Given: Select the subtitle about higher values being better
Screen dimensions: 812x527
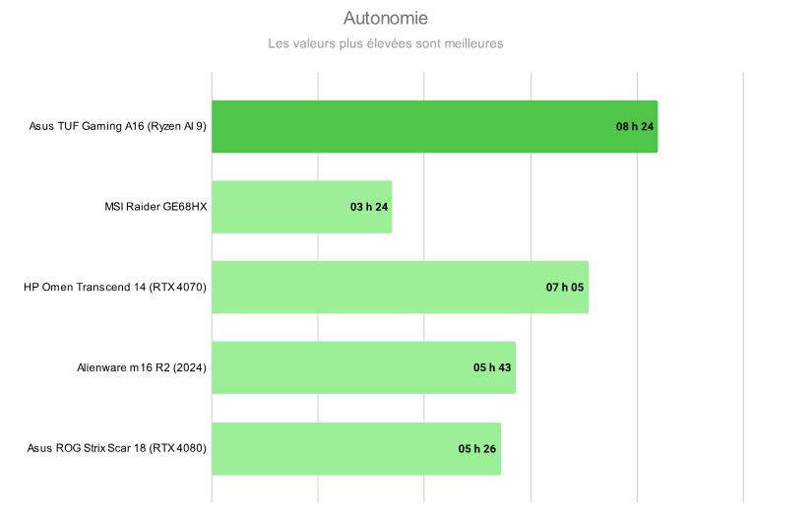Looking at the screenshot, I should tap(386, 44).
